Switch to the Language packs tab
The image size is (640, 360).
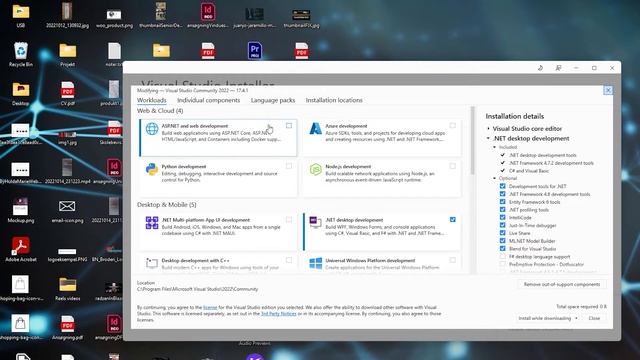[x=273, y=100]
